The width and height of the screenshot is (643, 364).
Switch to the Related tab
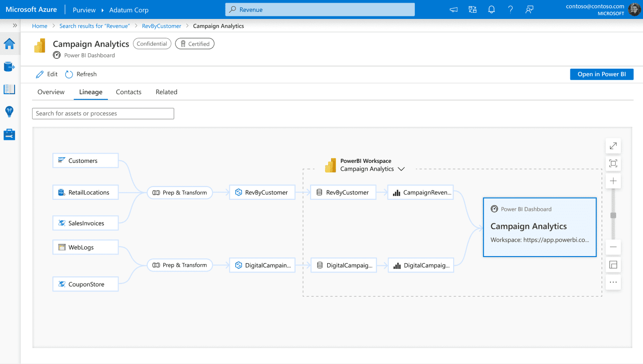pos(166,92)
